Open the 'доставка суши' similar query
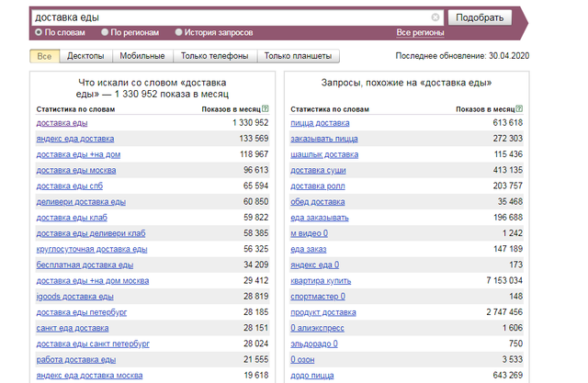 click(x=318, y=170)
